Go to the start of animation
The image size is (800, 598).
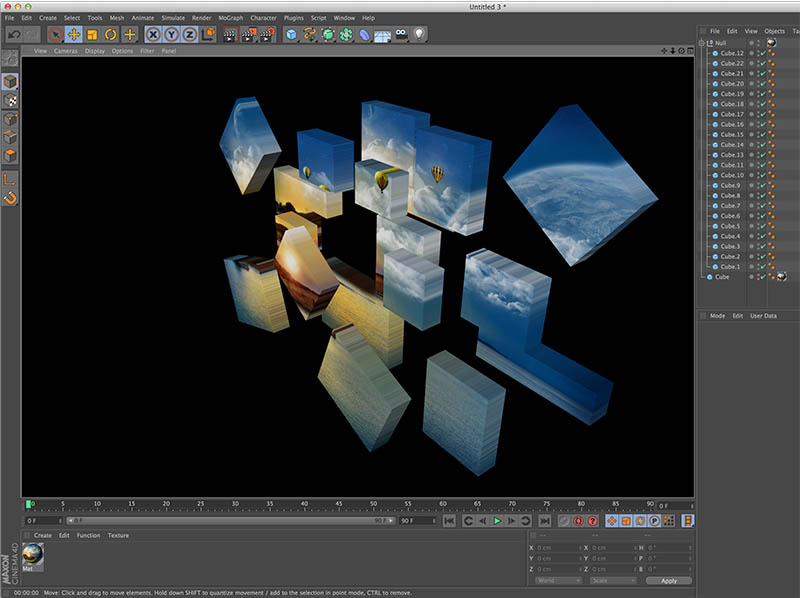click(x=449, y=521)
